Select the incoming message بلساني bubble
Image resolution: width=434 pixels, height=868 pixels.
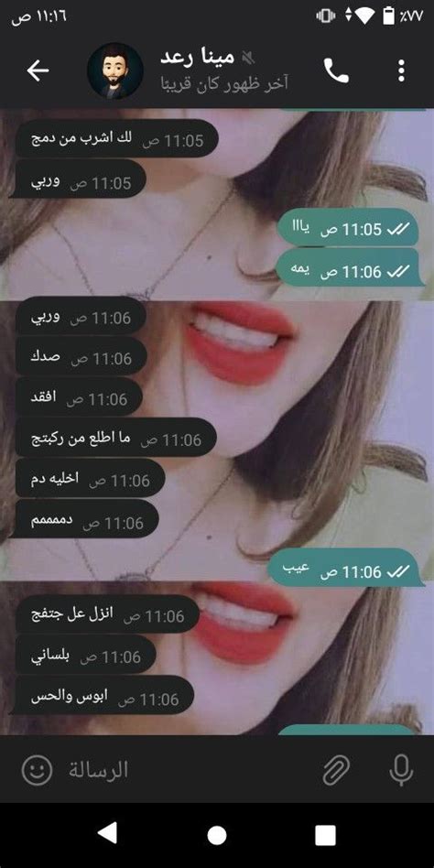coord(83,656)
